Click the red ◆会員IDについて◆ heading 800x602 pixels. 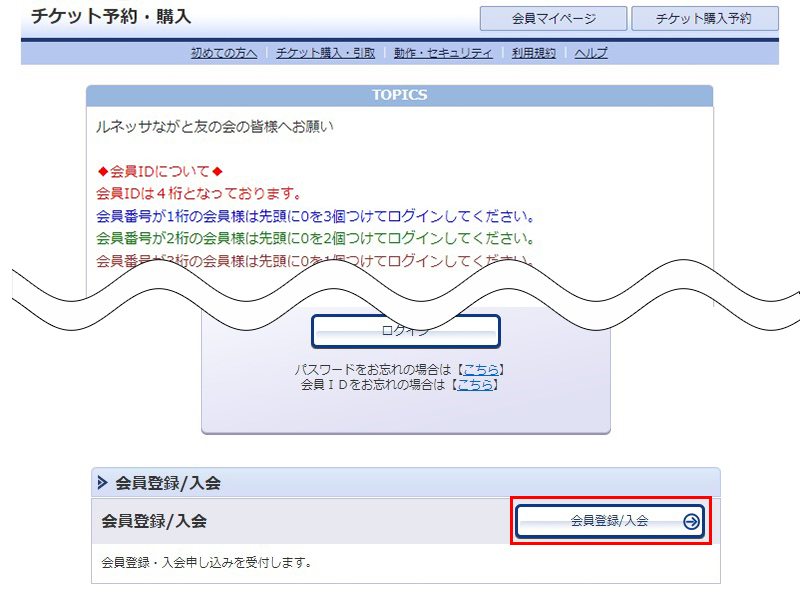pos(159,171)
